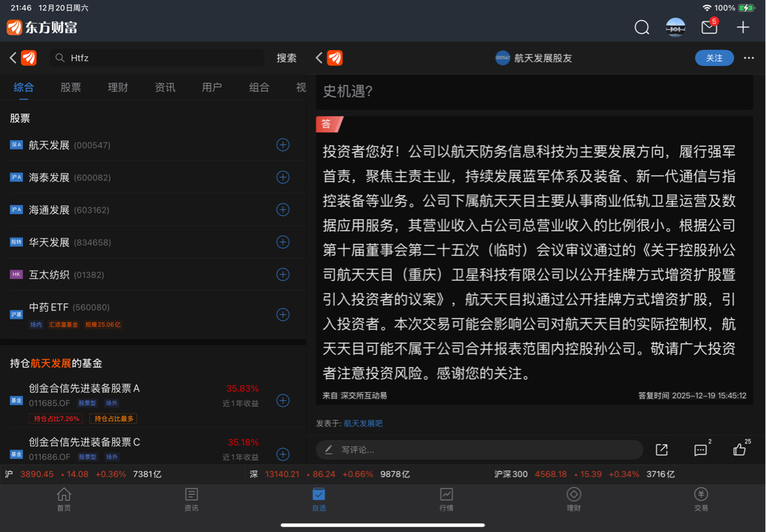Tap the plus icon in top bar

742,27
